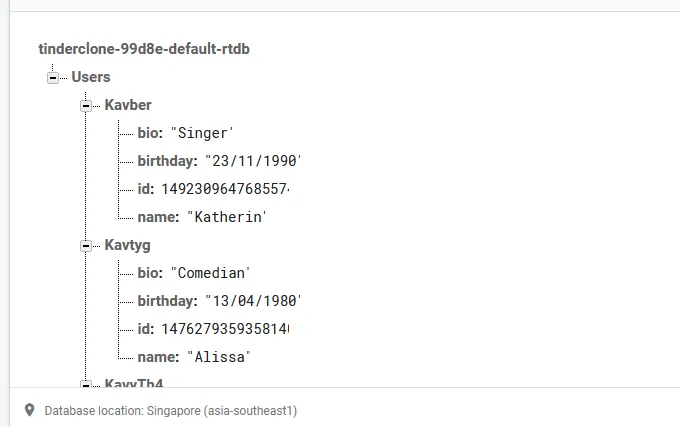
Task: Click the birthday key under Kavtyg
Action: click(167, 301)
